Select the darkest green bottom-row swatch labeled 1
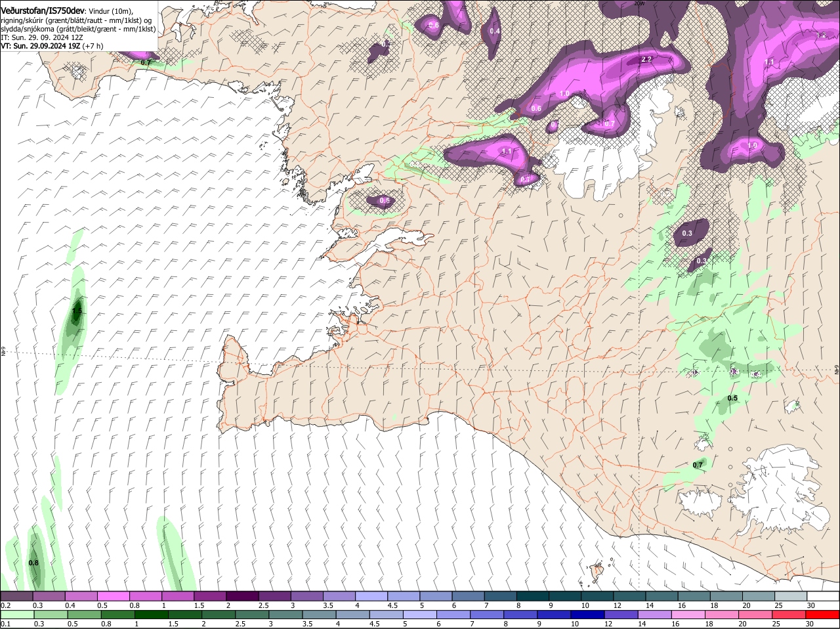This screenshot has height=629, width=840. coord(152,614)
